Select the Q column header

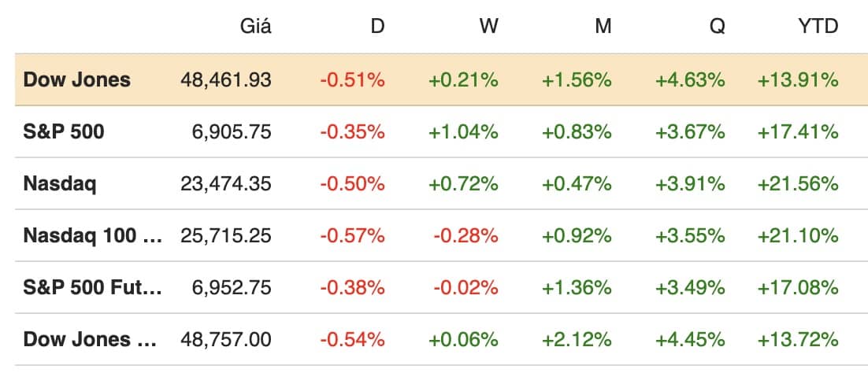pyautogui.click(x=716, y=26)
